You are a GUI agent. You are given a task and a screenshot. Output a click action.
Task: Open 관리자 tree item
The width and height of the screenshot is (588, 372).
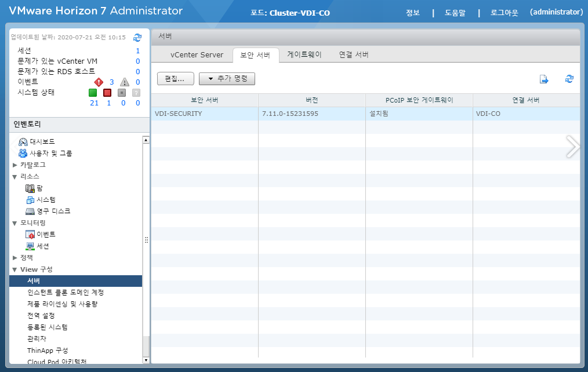pyautogui.click(x=37, y=339)
